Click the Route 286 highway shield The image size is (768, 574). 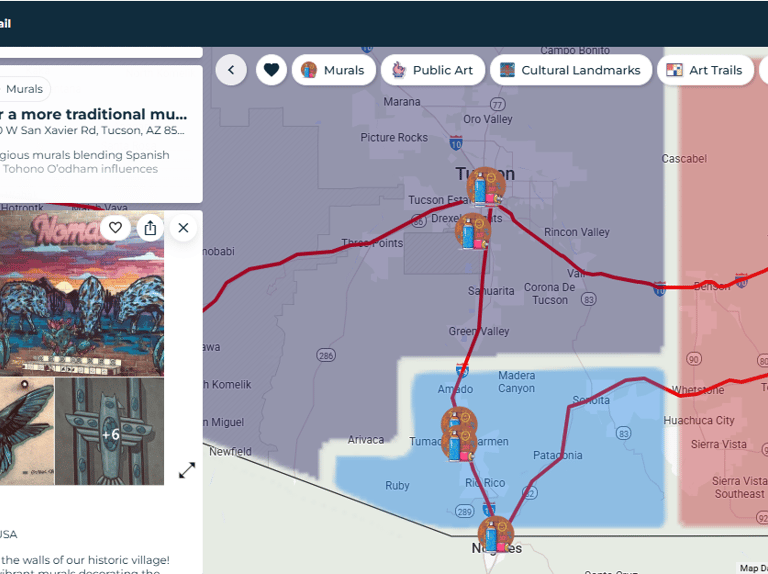pos(326,356)
